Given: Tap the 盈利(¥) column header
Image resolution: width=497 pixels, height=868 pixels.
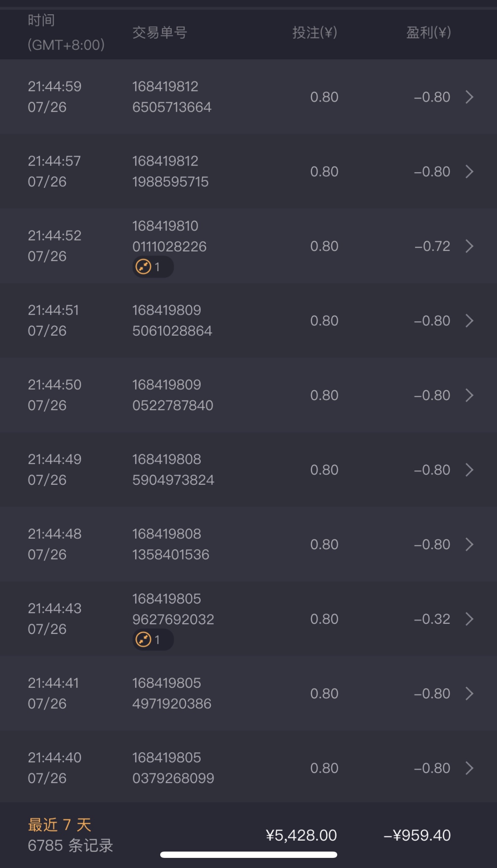Looking at the screenshot, I should click(x=428, y=32).
